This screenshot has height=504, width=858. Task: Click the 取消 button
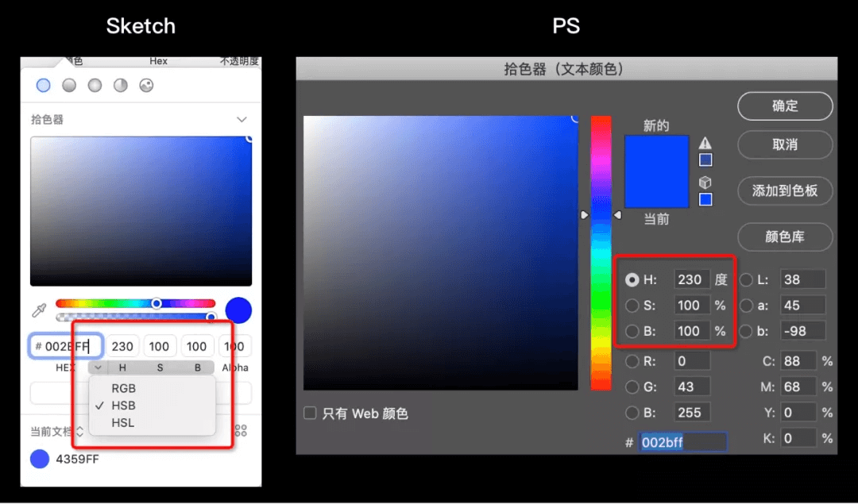(x=785, y=145)
